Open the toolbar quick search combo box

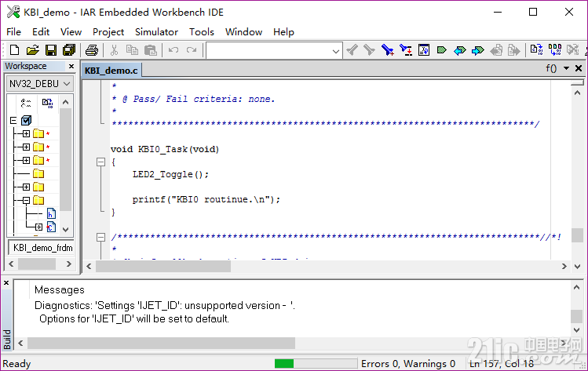[x=274, y=50]
